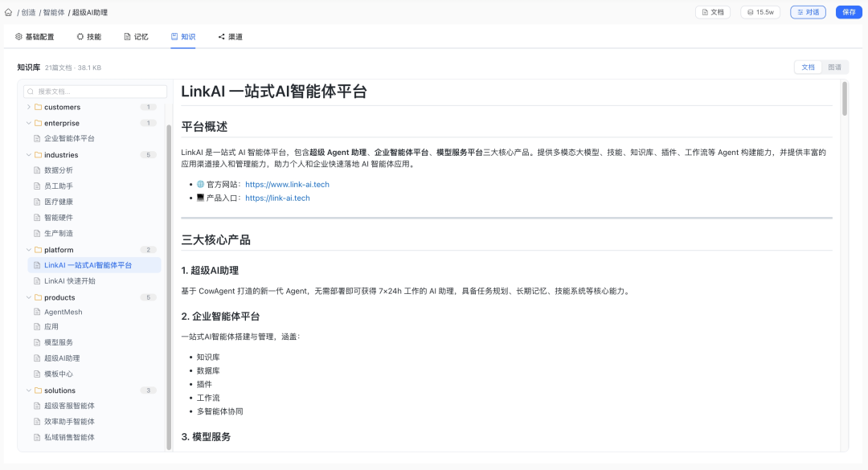Expand the customers folder chevron
The height and width of the screenshot is (470, 868).
click(29, 107)
